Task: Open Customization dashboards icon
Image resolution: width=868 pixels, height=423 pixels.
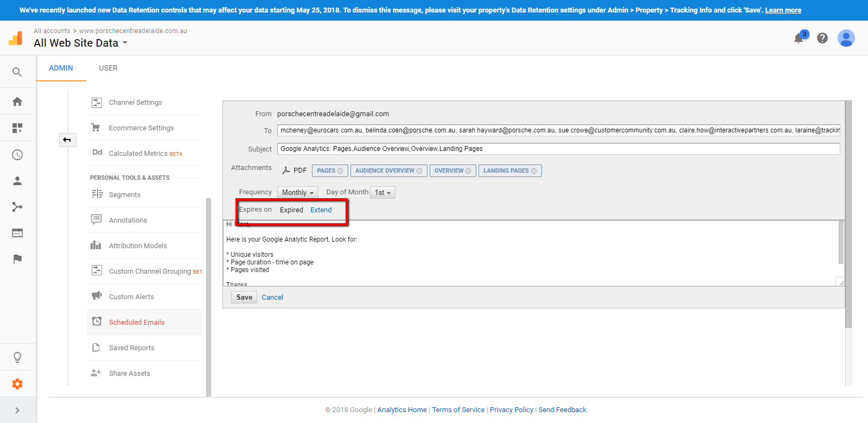Action: [17, 128]
